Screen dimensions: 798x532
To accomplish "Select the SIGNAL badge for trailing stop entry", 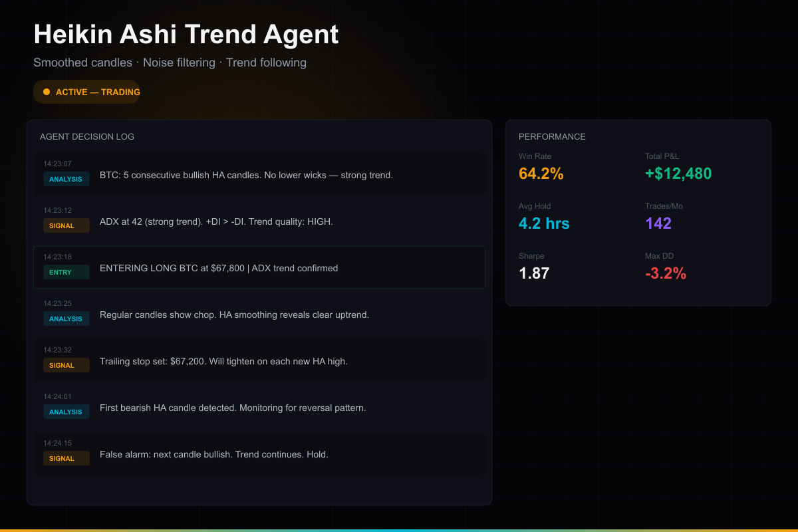I will click(66, 365).
